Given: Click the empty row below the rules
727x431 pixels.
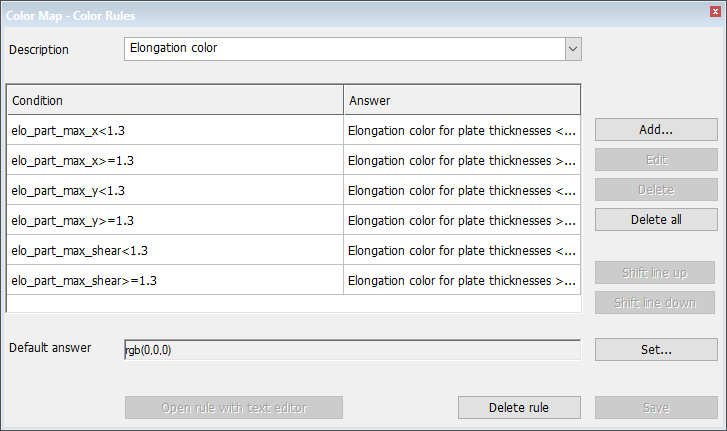Looking at the screenshot, I should point(293,303).
